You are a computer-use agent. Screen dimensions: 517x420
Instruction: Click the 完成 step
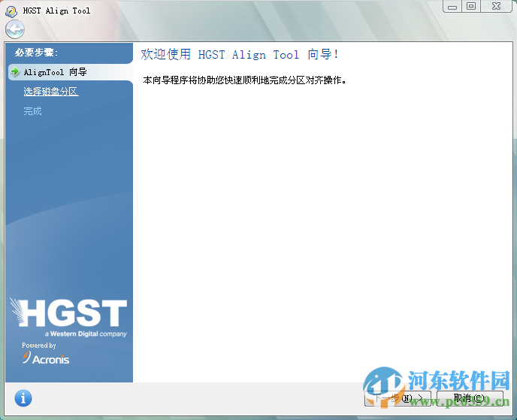tap(32, 111)
